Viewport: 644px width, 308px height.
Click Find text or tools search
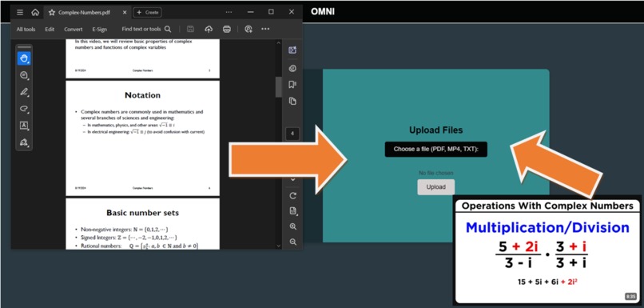click(141, 29)
